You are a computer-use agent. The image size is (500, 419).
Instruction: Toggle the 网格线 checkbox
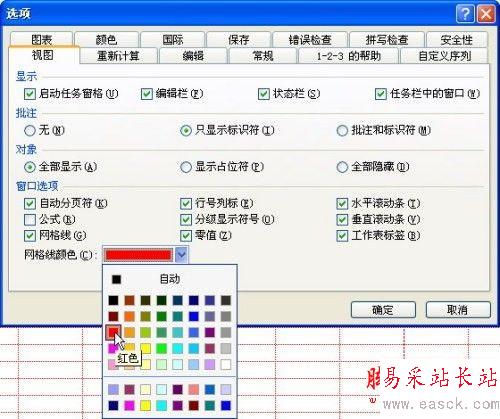pos(30,236)
